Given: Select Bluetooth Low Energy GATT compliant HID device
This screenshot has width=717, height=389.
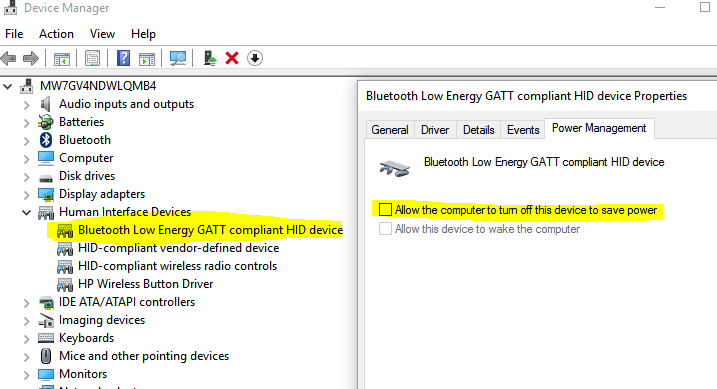Looking at the screenshot, I should (210, 230).
